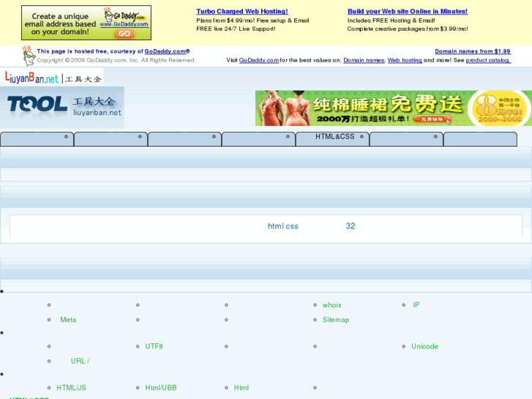Open the Html/UBB converter link
Screen dimensions: 532x399
tap(161, 388)
